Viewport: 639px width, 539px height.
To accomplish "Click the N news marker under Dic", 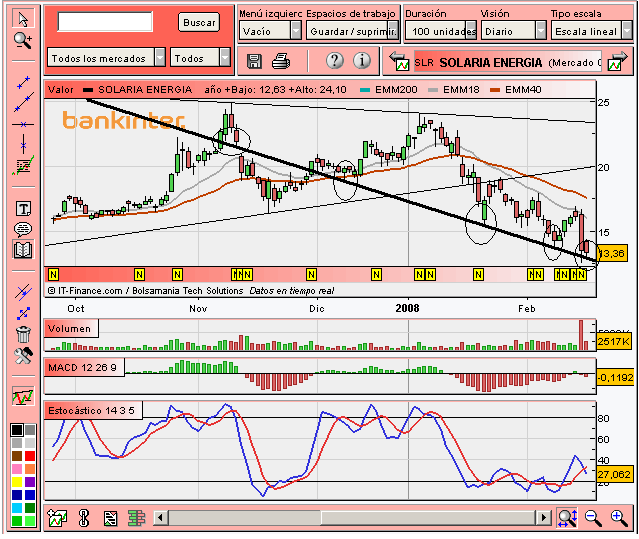I will [x=311, y=275].
